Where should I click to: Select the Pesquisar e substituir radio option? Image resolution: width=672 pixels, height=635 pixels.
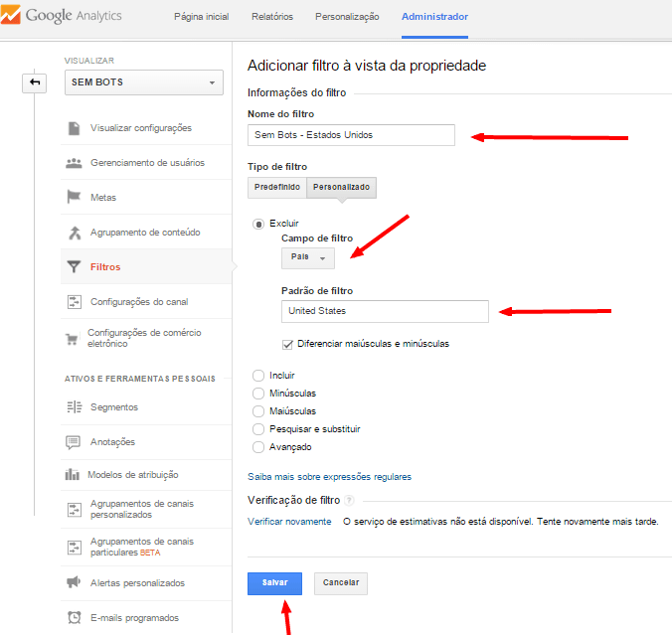coord(258,429)
